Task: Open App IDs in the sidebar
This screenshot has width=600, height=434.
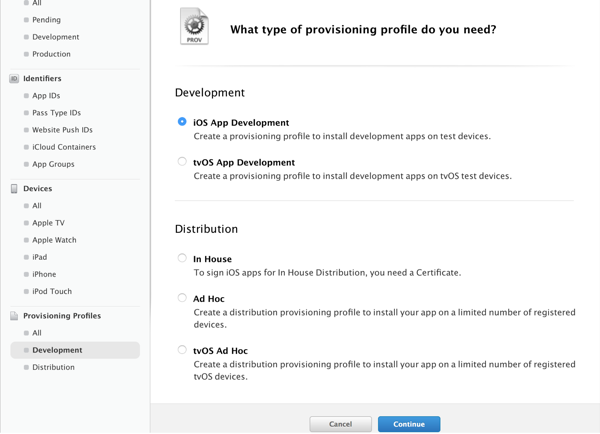Action: click(46, 96)
